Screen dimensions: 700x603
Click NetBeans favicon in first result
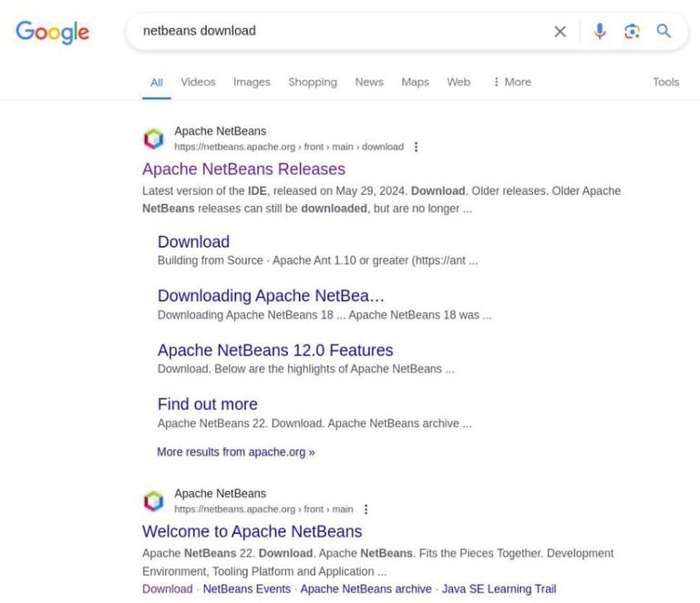click(x=154, y=138)
